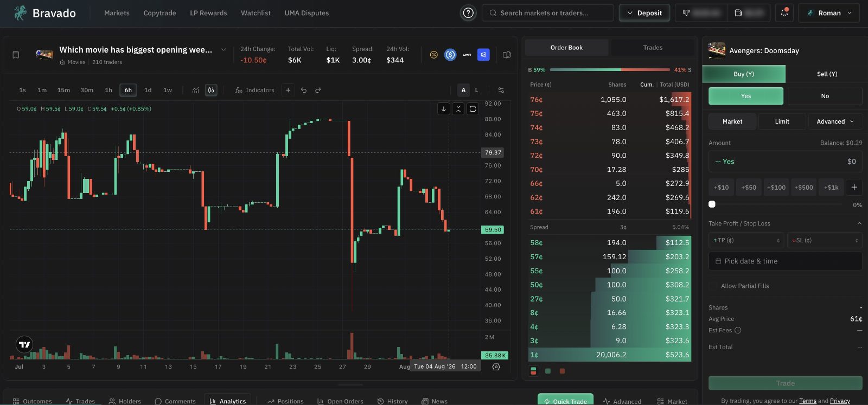Image resolution: width=868 pixels, height=405 pixels.
Task: Add +$100 to the amount
Action: 776,187
